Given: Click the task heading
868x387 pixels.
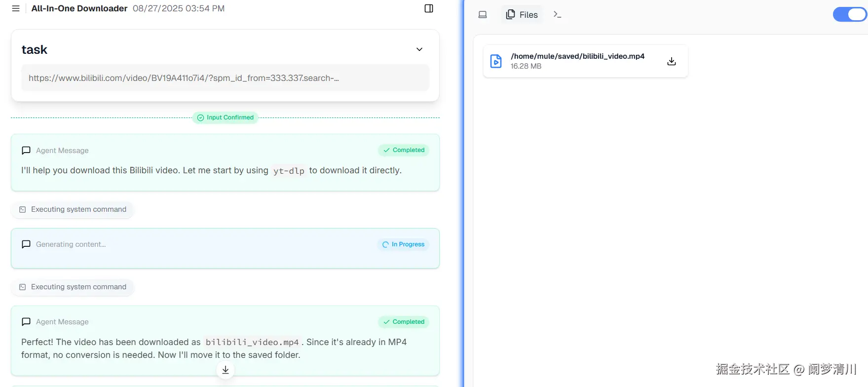Looking at the screenshot, I should pos(35,49).
